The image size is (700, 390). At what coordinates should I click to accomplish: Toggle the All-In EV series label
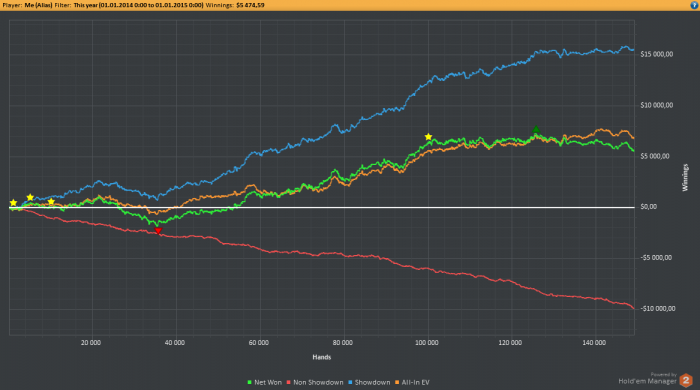point(416,382)
